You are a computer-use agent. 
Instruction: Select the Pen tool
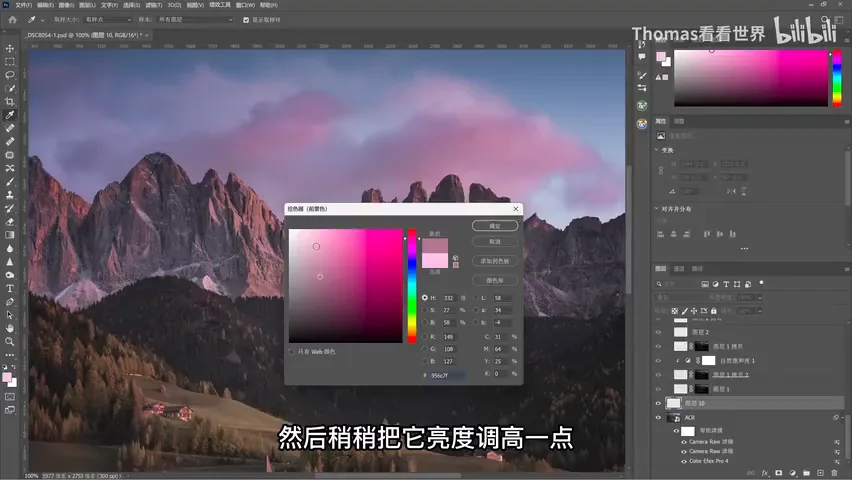click(x=10, y=302)
